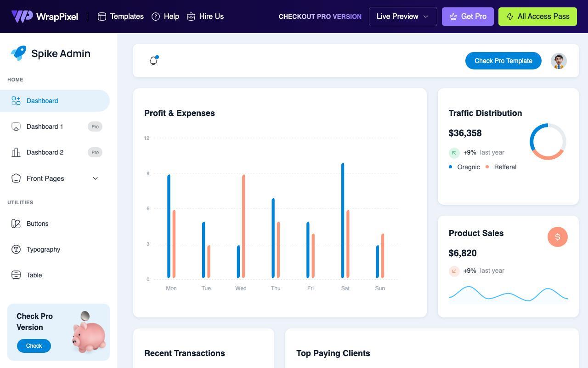Image resolution: width=588 pixels, height=368 pixels.
Task: Open the user profile avatar
Action: [559, 61]
